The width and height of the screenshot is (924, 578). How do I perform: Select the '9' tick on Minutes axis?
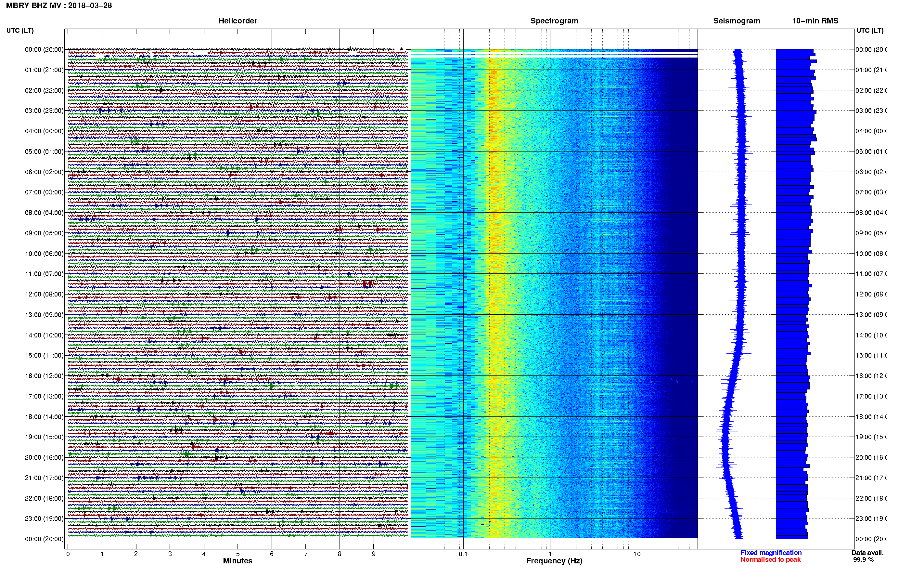(374, 554)
